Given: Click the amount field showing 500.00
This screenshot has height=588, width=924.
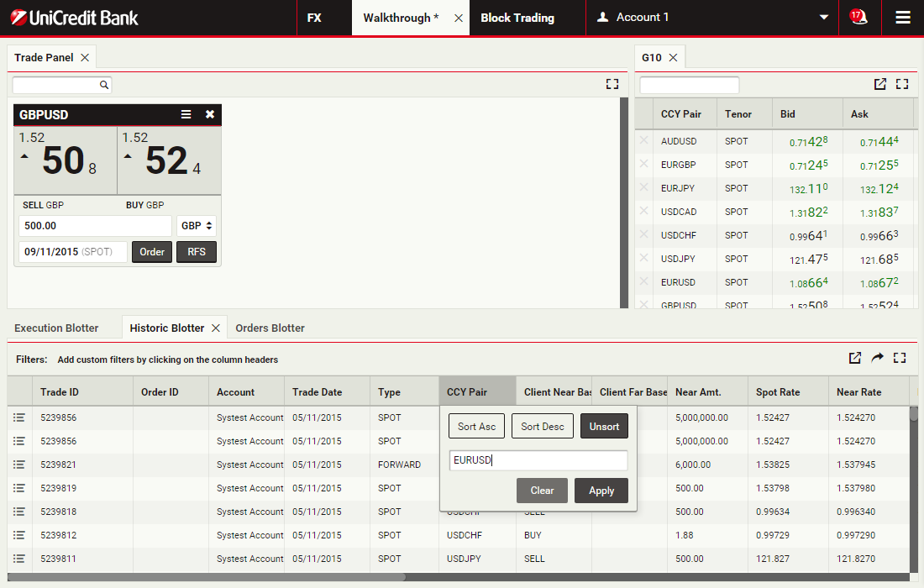Looking at the screenshot, I should 95,226.
